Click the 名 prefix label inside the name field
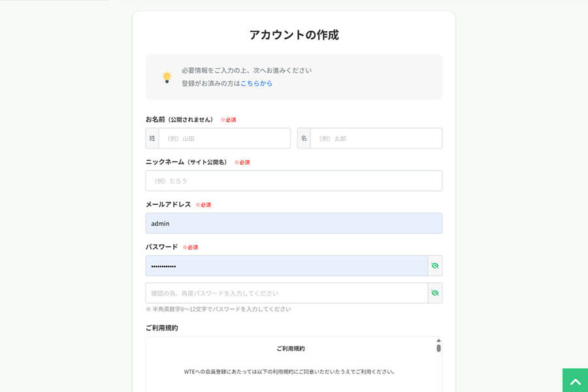The width and height of the screenshot is (588, 392). tap(303, 138)
